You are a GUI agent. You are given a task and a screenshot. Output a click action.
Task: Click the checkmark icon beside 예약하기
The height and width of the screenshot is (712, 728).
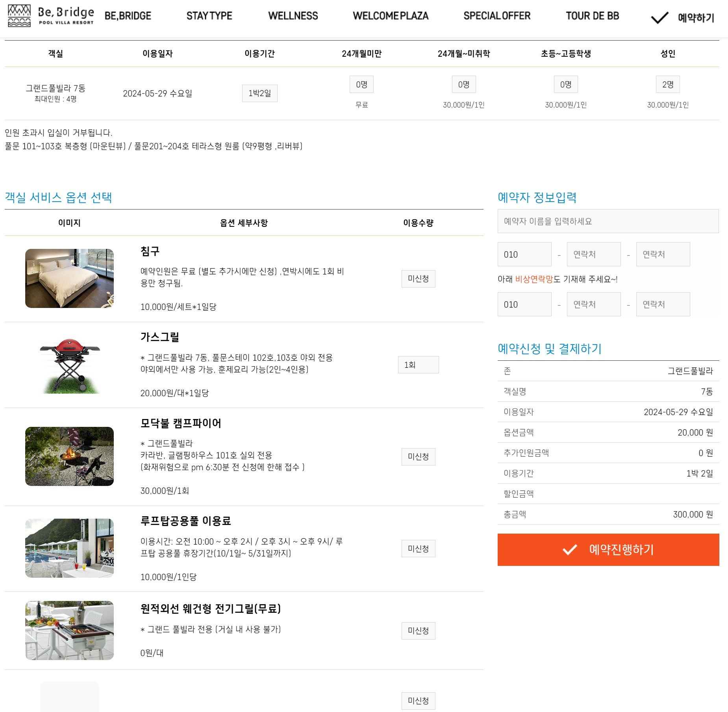(659, 18)
